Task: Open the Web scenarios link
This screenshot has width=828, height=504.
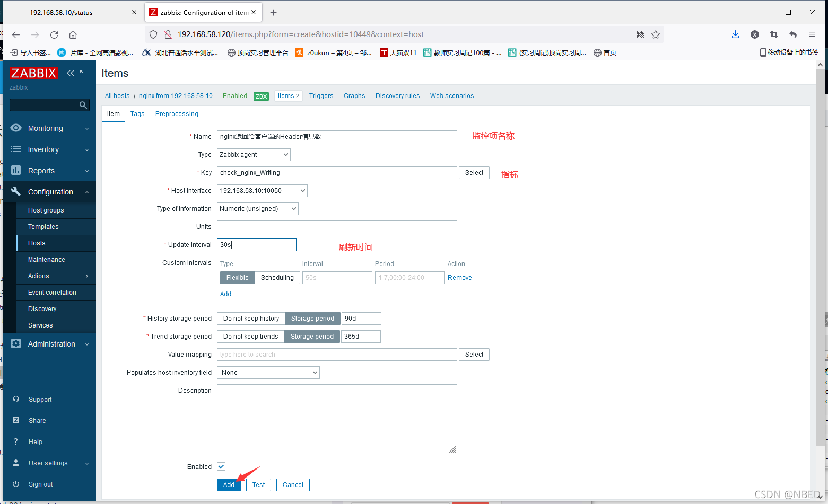Action: tap(452, 95)
